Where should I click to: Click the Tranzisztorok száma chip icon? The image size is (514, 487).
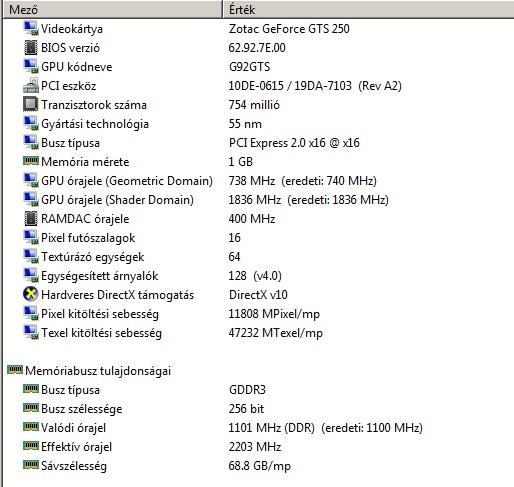[x=31, y=104]
